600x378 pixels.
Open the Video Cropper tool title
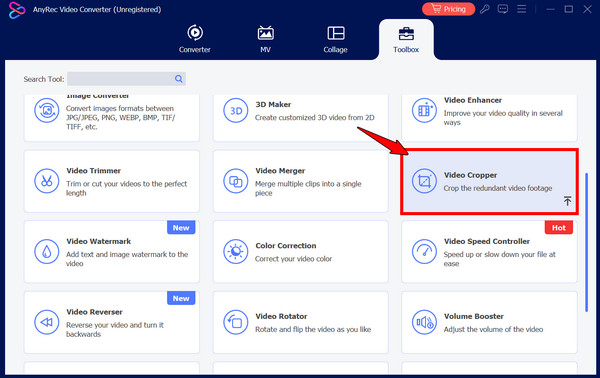coord(470,175)
